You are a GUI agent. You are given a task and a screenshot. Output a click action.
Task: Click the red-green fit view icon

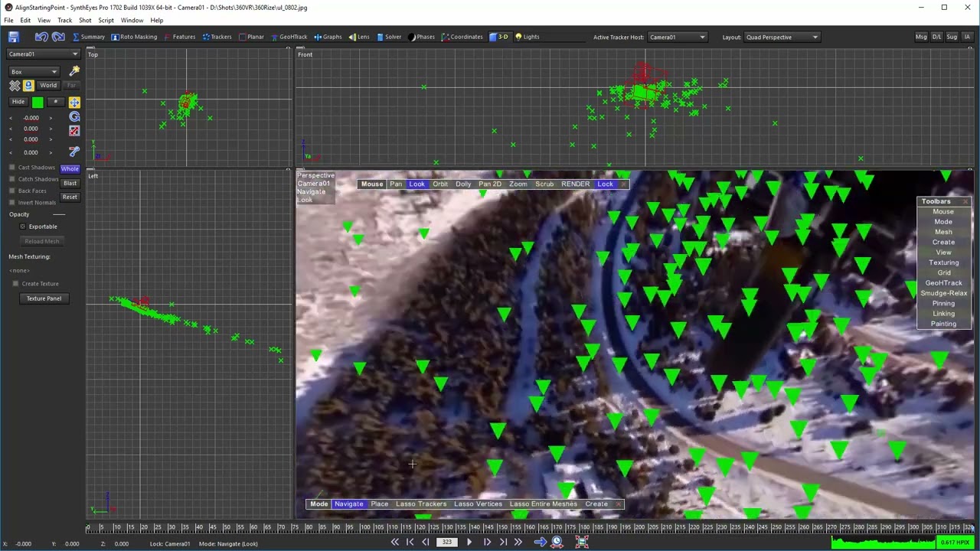click(582, 543)
